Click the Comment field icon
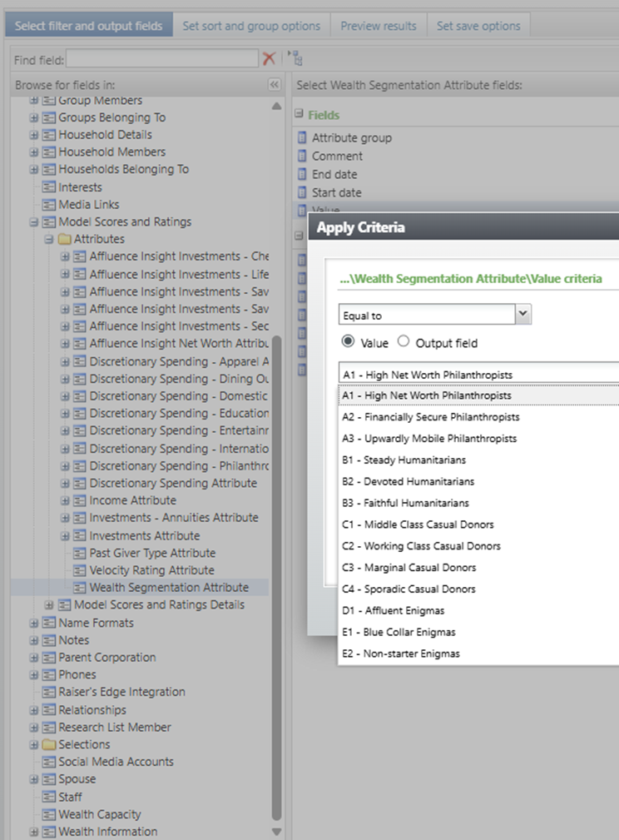The height and width of the screenshot is (840, 619). tap(302, 156)
